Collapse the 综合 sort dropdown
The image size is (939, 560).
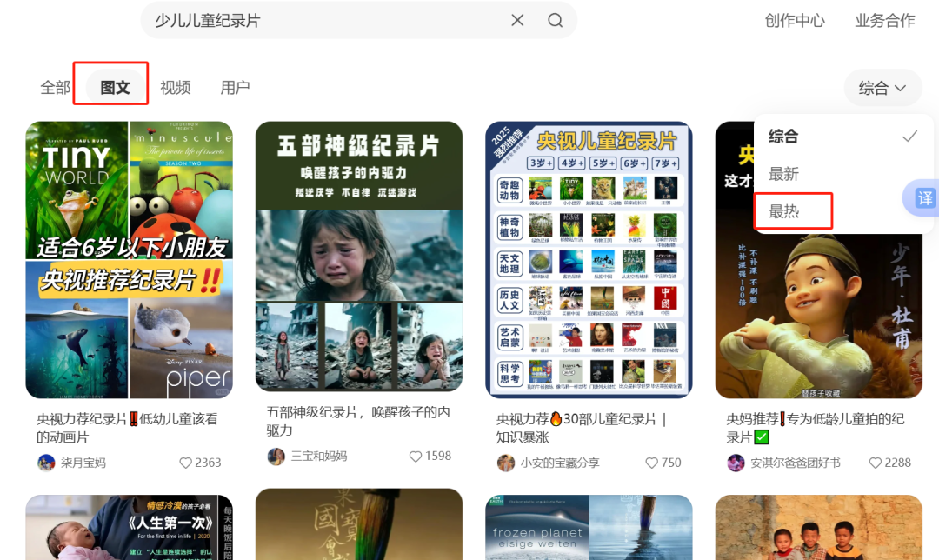tap(882, 88)
